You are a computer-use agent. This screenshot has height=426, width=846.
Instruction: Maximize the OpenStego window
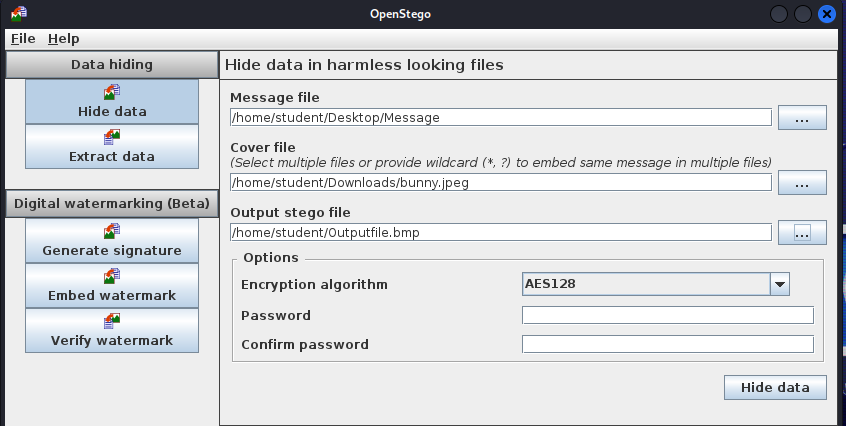click(x=802, y=13)
